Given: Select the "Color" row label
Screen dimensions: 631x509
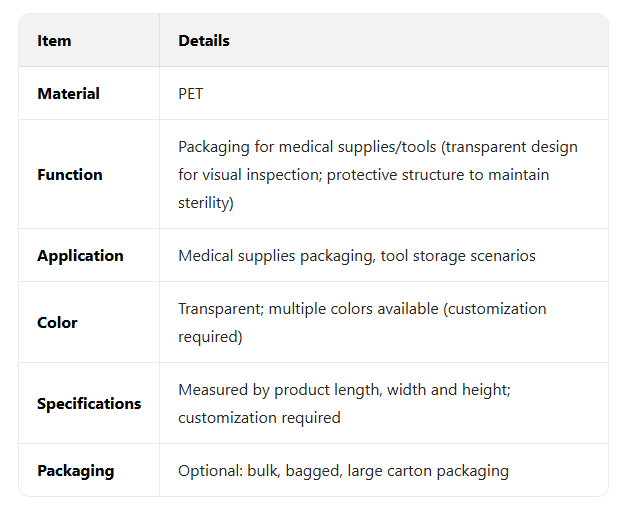Looking at the screenshot, I should [57, 323].
